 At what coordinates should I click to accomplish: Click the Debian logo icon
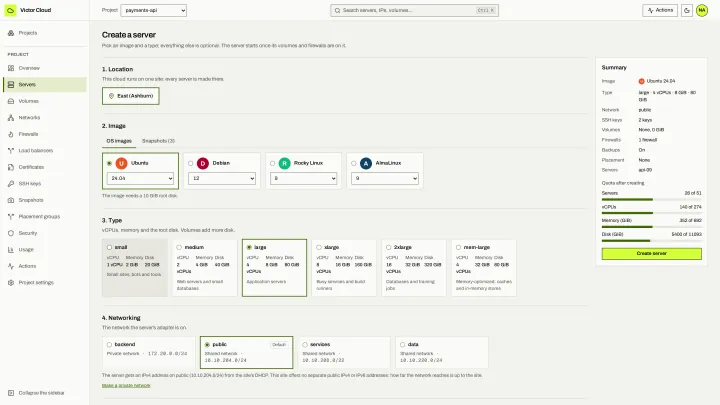point(203,163)
